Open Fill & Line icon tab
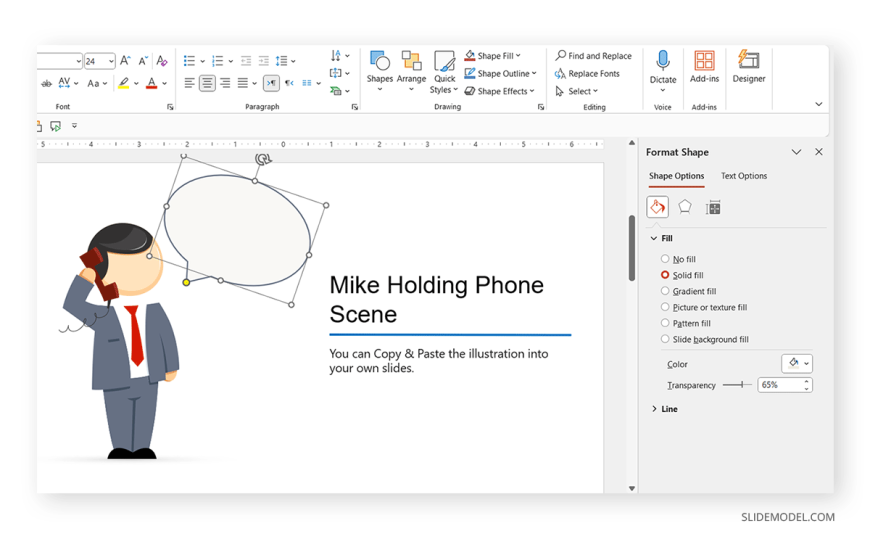 657,208
